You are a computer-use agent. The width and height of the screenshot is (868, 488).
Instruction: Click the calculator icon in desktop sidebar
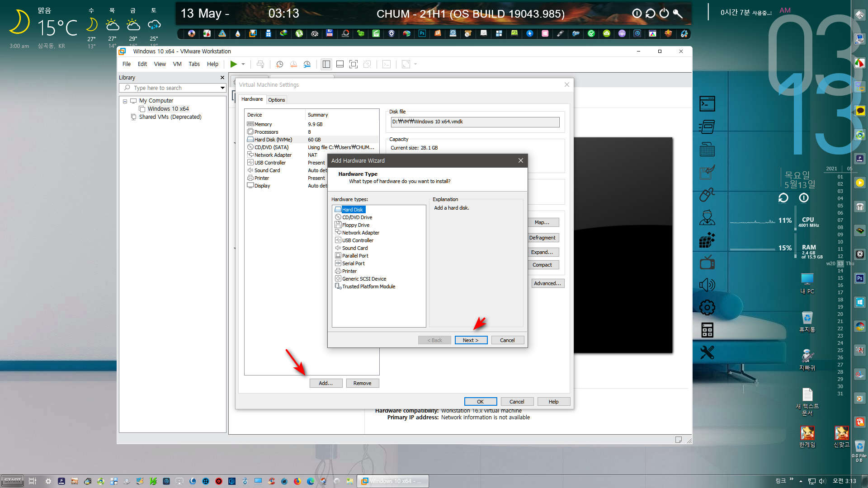(x=707, y=330)
